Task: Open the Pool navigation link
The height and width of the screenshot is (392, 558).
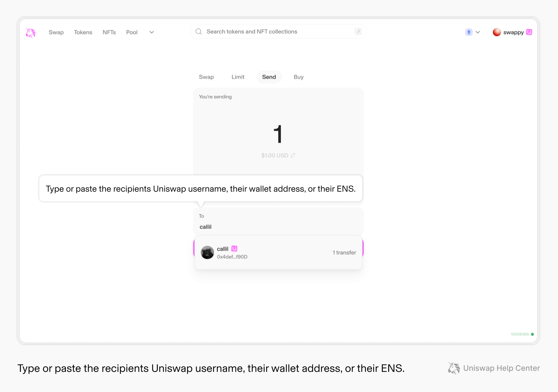Action: [132, 32]
